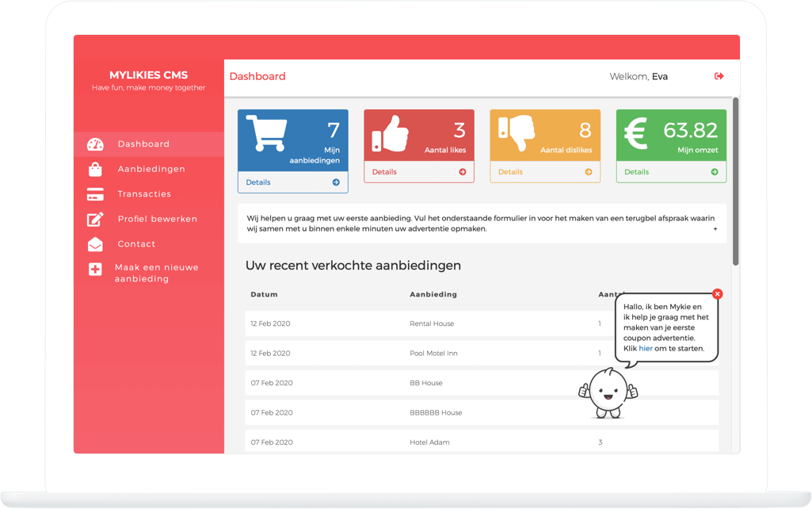Click the 'Uw recent verkochte aanbiedingen' heading
Image resolution: width=812 pixels, height=509 pixels.
353,266
